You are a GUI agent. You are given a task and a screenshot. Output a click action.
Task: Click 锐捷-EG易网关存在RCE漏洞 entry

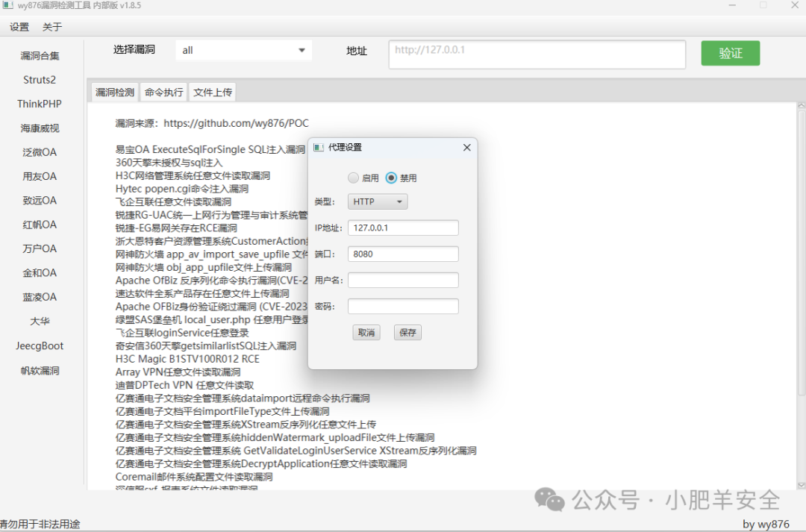click(x=176, y=228)
